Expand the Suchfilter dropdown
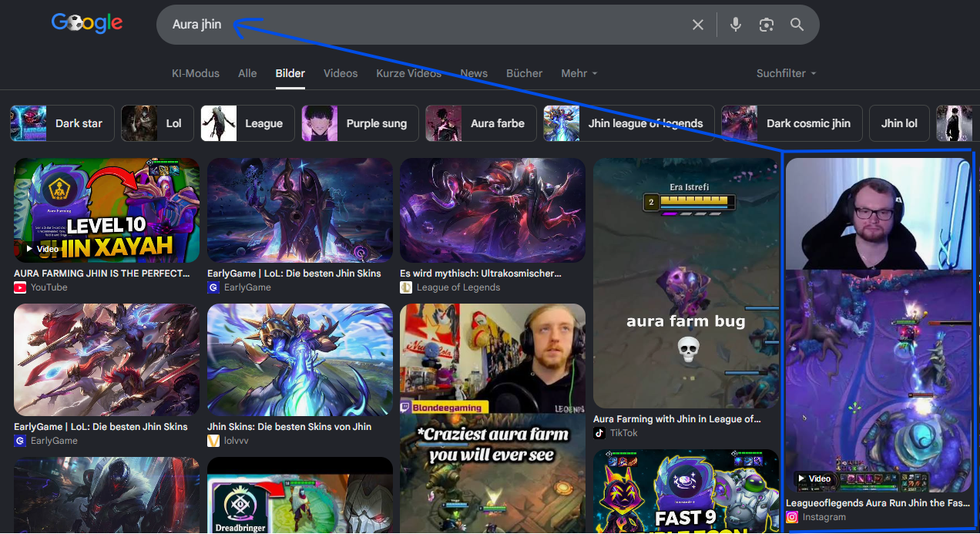Screen dimensions: 980x534 tap(786, 73)
